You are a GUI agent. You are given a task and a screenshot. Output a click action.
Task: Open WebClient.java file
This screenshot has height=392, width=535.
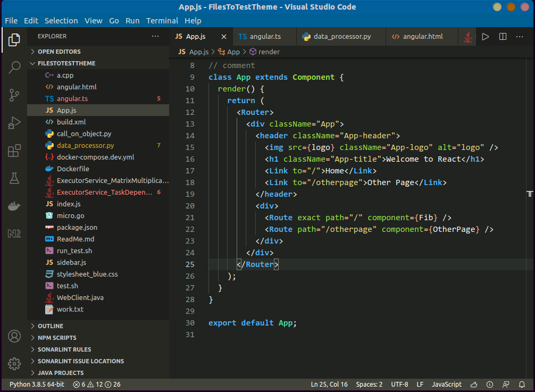98,297
